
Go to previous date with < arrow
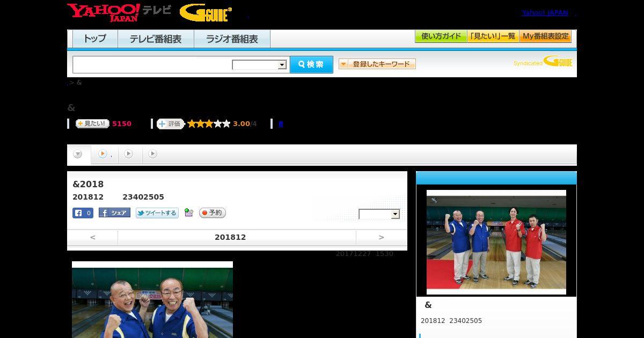[93, 237]
